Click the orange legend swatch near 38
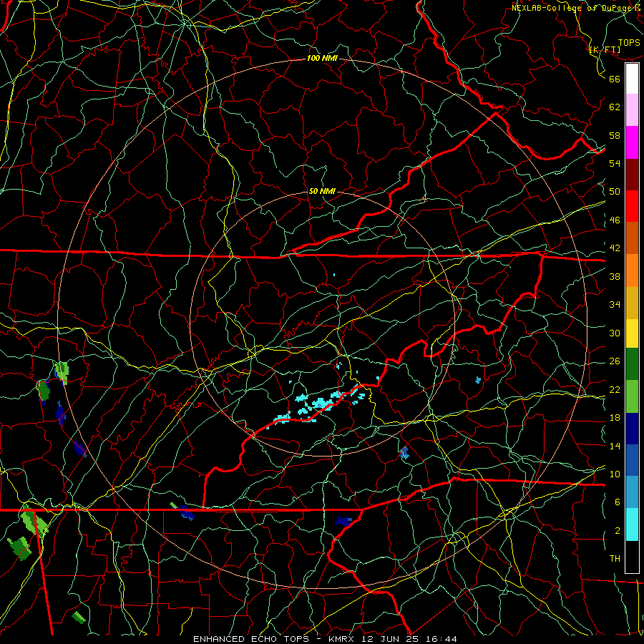 pyautogui.click(x=632, y=270)
